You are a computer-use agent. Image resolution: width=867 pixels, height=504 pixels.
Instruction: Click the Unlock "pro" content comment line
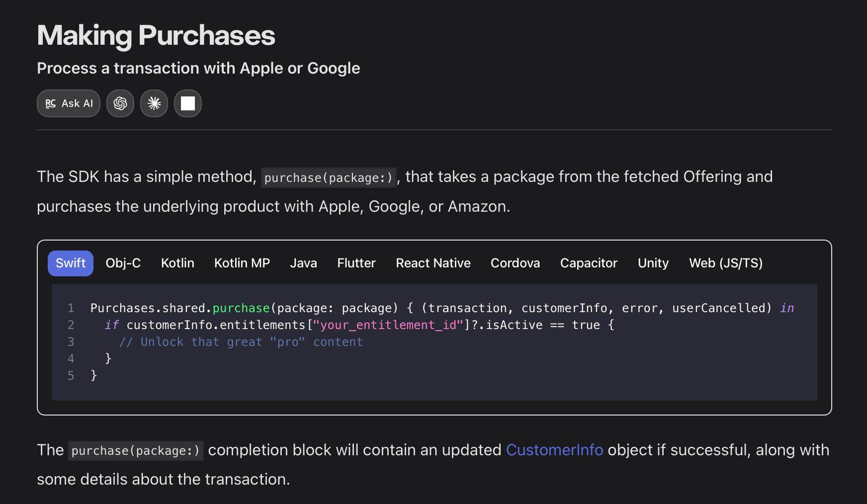(x=241, y=342)
